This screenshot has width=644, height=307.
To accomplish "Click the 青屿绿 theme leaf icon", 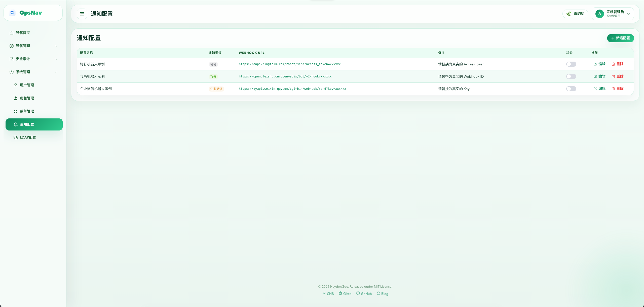I will [x=569, y=14].
